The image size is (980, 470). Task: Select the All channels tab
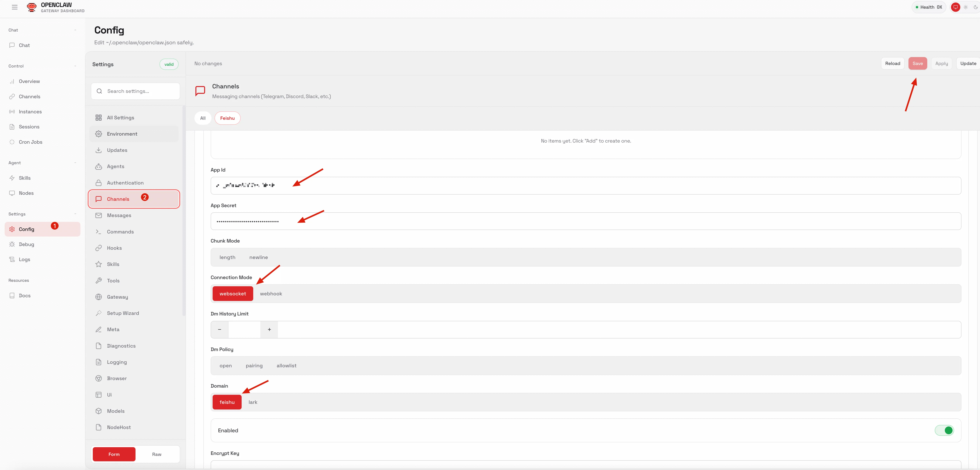[x=203, y=118]
